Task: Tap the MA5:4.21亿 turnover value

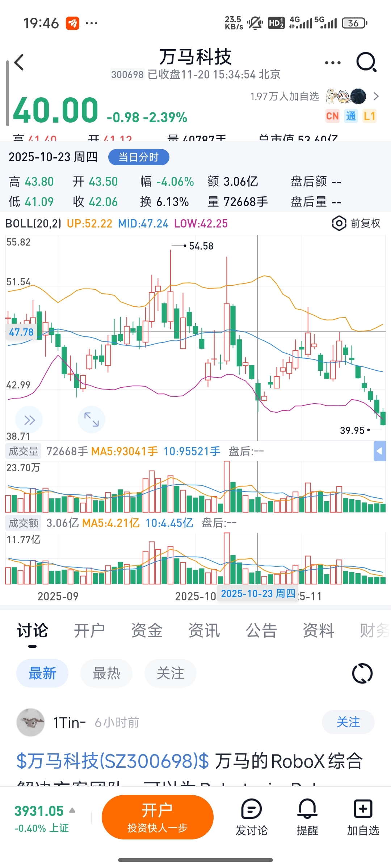Action: pyautogui.click(x=111, y=523)
